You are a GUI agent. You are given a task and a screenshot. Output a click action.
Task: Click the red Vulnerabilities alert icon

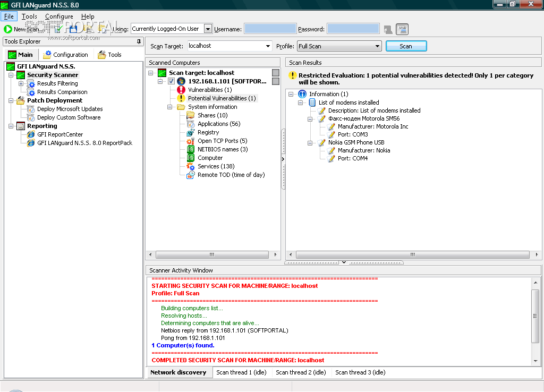tap(181, 90)
